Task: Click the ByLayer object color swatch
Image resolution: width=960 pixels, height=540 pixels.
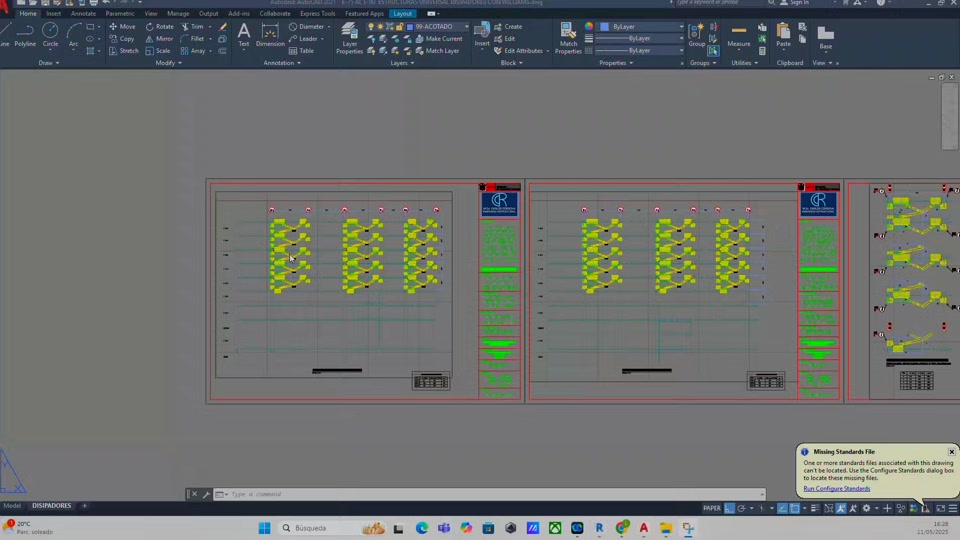Action: pyautogui.click(x=605, y=27)
